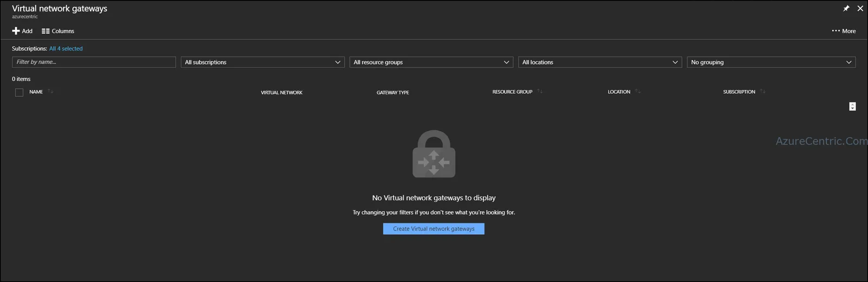Click the Add plus button
Viewport: 868px width, 282px height.
tap(22, 31)
